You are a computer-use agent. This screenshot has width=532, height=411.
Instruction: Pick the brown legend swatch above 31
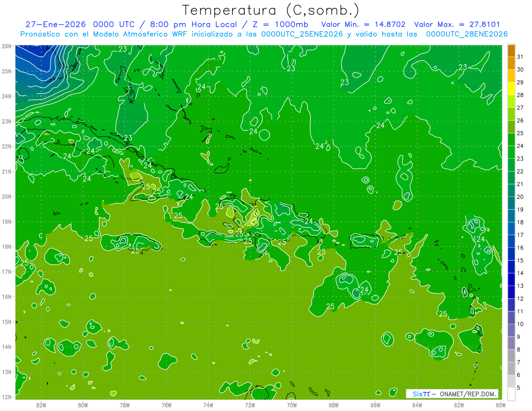[x=511, y=51]
